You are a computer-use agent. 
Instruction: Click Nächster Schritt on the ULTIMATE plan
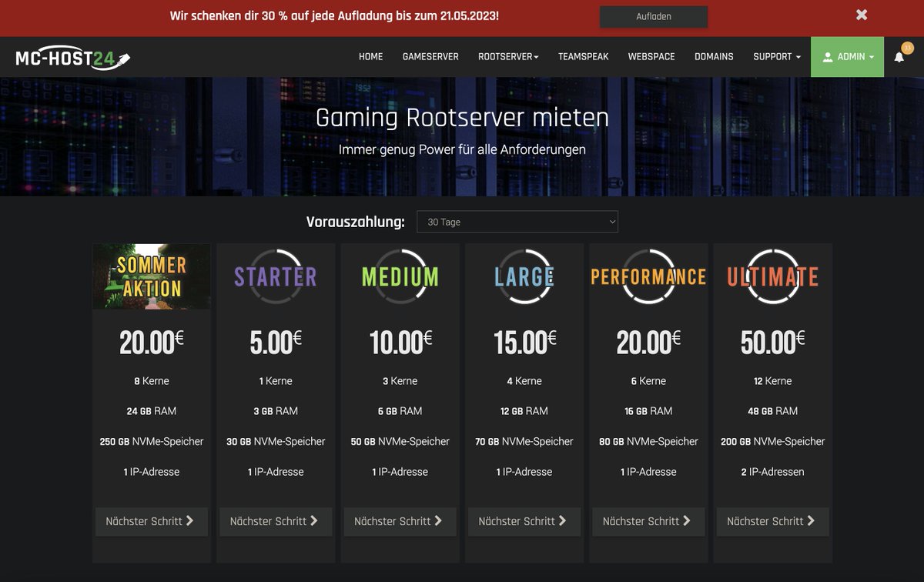click(x=772, y=521)
